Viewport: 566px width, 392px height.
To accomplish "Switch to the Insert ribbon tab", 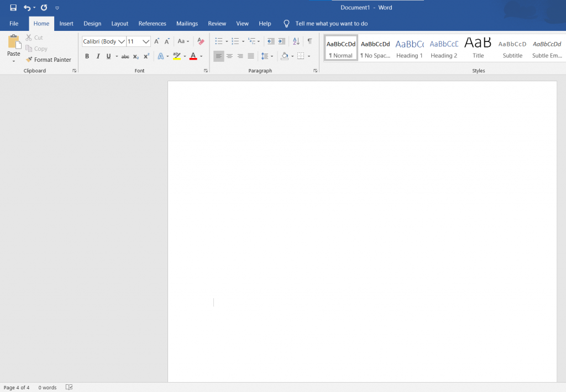I will tap(66, 23).
